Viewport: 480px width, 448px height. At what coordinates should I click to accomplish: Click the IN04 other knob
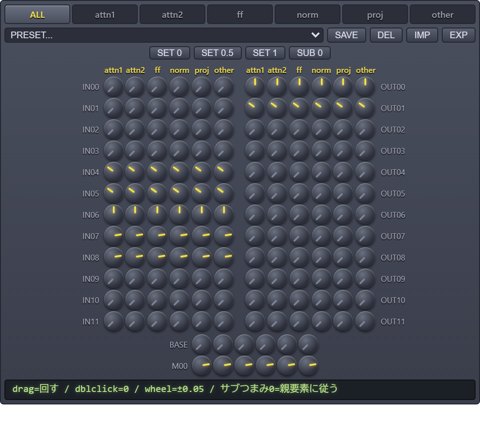click(224, 172)
